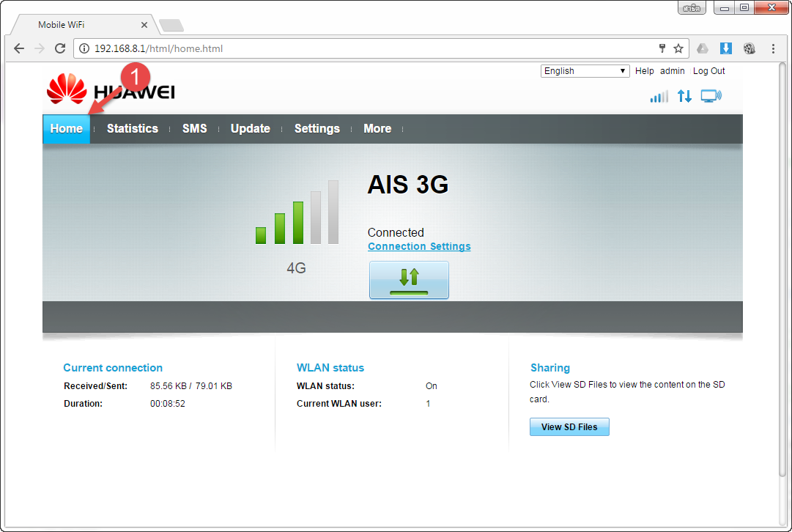Open the Chrome three-dot menu

click(x=773, y=48)
